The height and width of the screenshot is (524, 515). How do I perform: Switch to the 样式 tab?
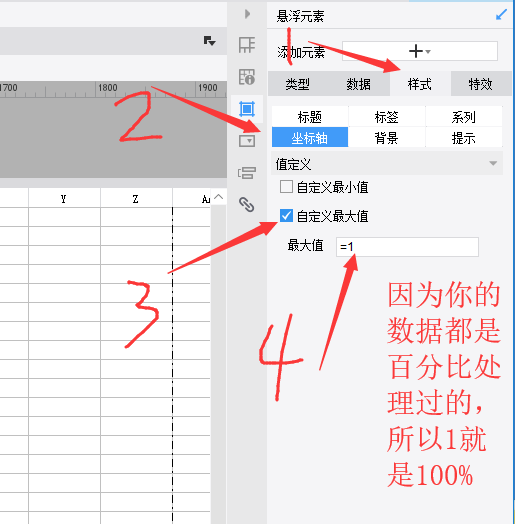tap(420, 84)
